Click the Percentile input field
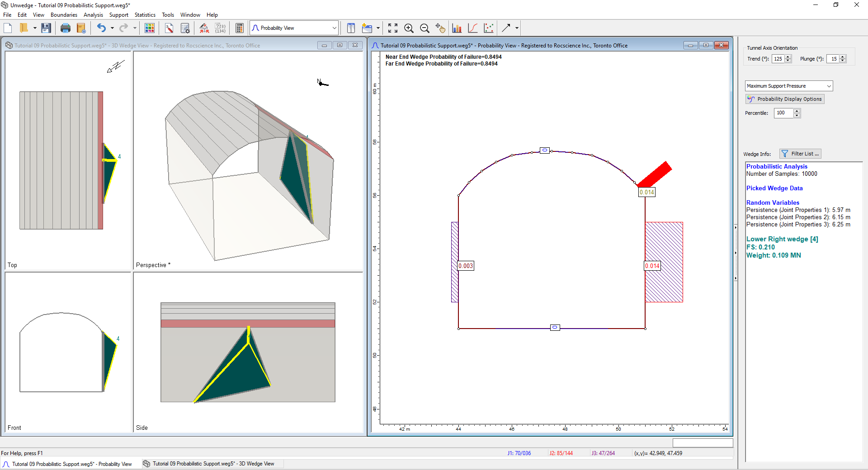868x470 pixels. [x=784, y=113]
